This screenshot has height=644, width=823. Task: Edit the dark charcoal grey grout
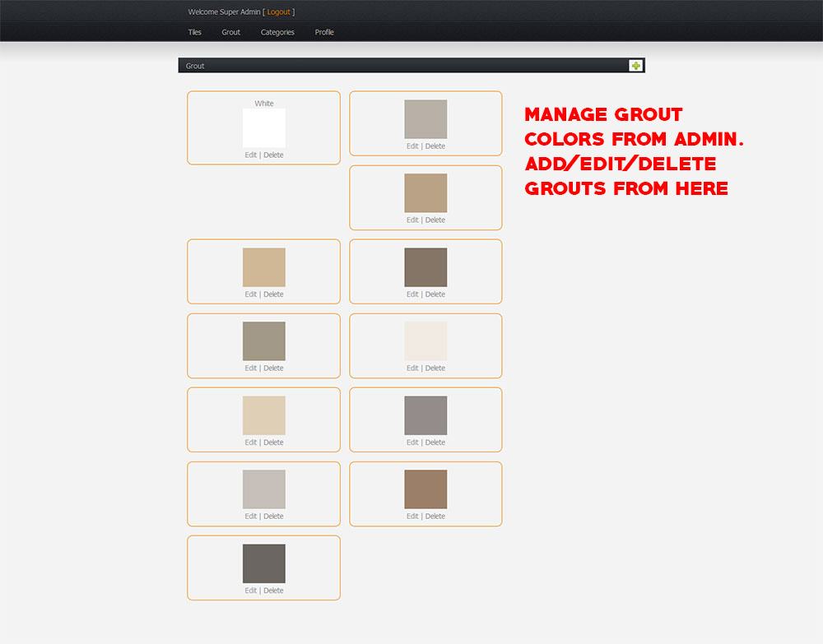(250, 591)
